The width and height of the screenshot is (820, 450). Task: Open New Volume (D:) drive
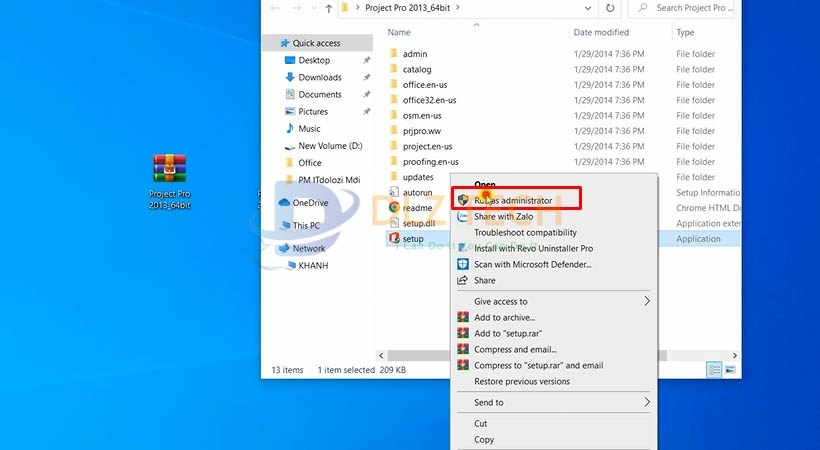(330, 146)
